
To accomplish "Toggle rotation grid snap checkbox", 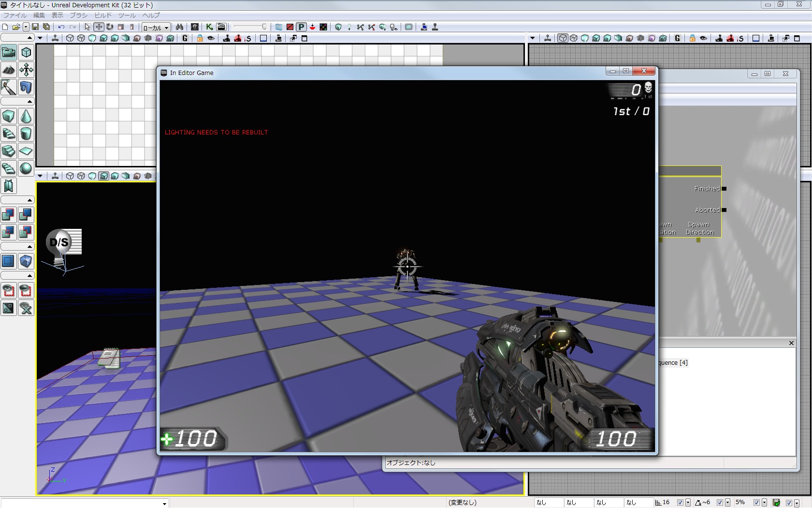I will click(x=720, y=503).
